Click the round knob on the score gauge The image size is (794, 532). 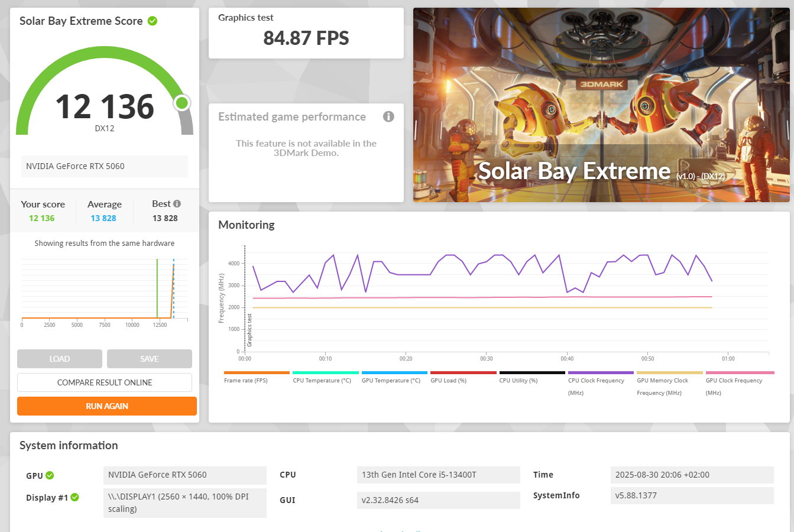click(x=182, y=103)
